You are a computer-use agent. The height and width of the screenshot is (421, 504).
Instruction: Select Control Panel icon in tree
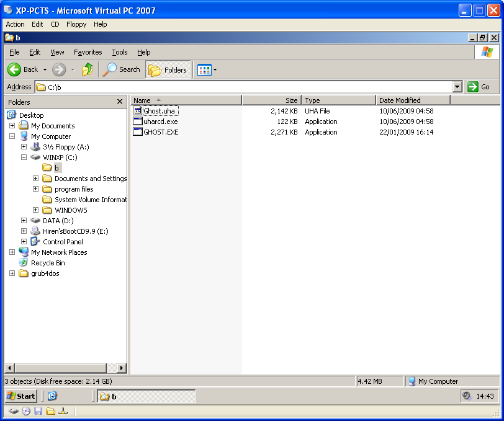tap(35, 241)
